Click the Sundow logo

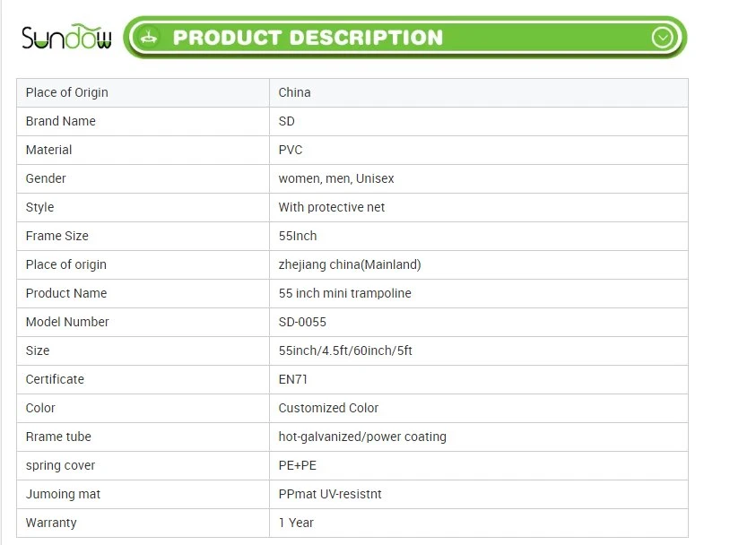pos(66,37)
